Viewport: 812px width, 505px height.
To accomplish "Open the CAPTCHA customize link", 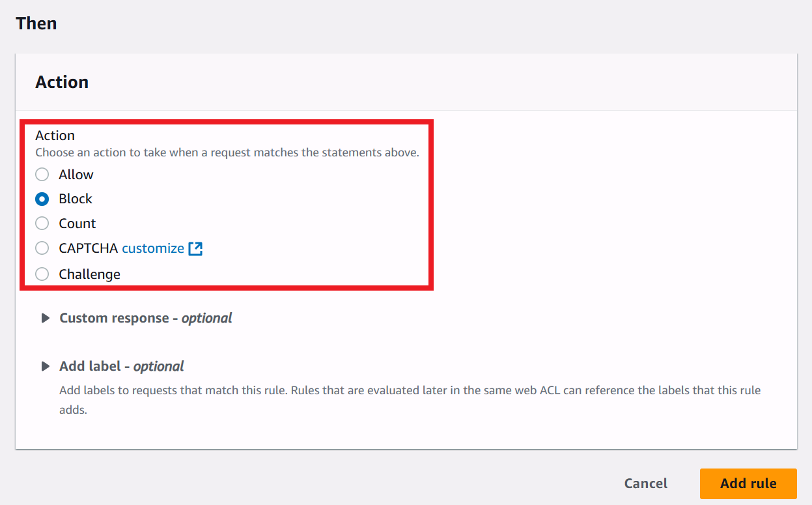I will 153,248.
